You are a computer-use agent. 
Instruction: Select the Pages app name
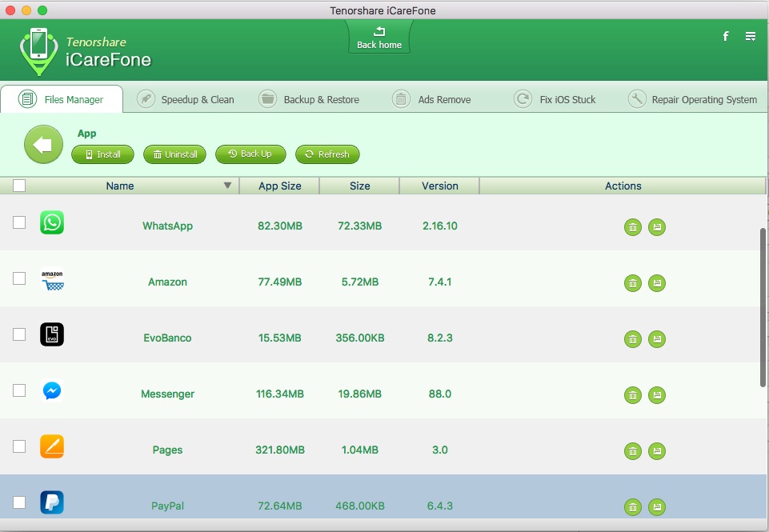(168, 450)
